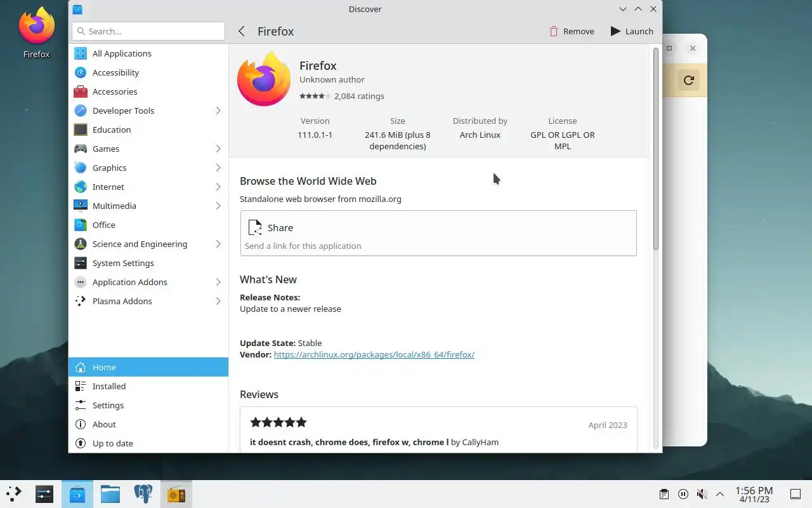
Task: Click the vertical scrollbar in details pane
Action: [x=655, y=149]
